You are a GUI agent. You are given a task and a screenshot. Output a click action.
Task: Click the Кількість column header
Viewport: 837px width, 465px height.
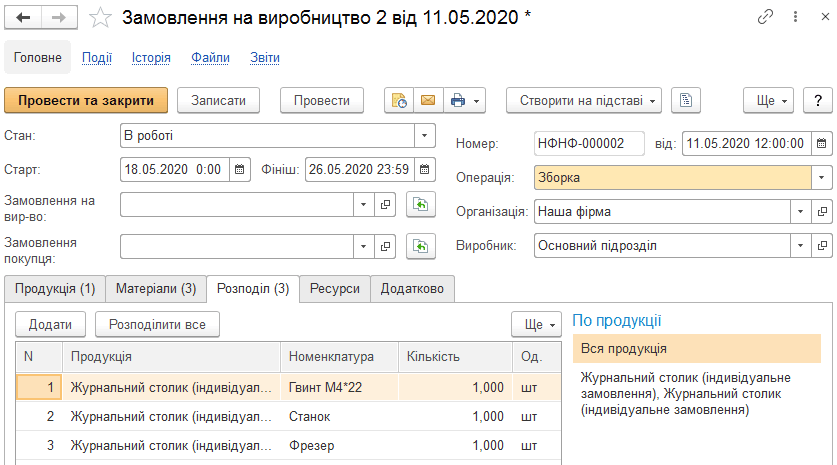click(456, 357)
